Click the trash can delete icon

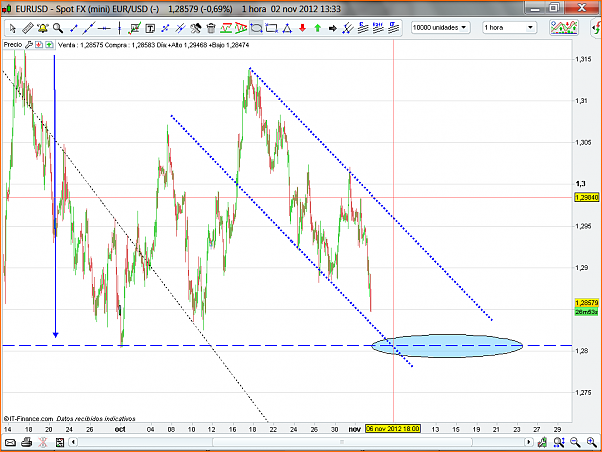(x=211, y=28)
